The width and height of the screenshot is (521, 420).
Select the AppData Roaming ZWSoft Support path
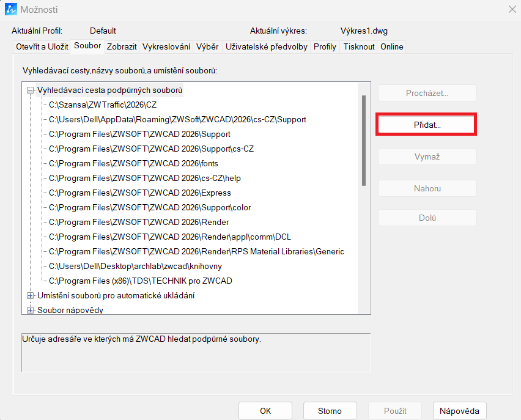tap(177, 119)
